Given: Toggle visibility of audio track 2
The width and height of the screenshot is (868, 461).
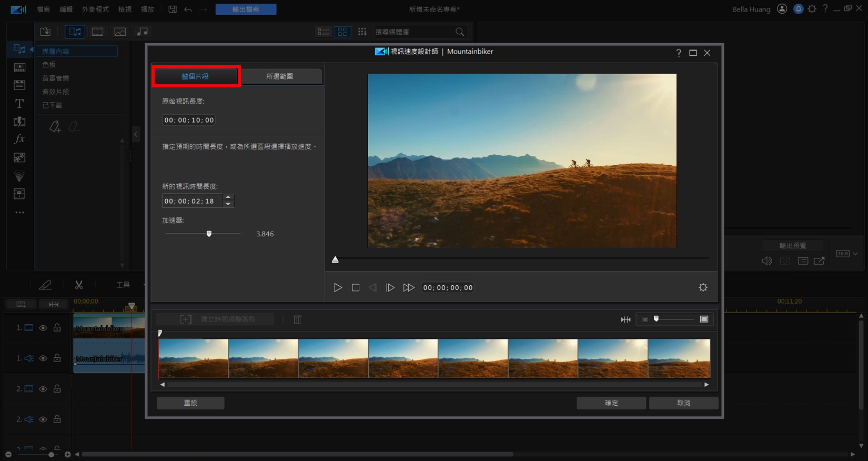Looking at the screenshot, I should pos(43,419).
